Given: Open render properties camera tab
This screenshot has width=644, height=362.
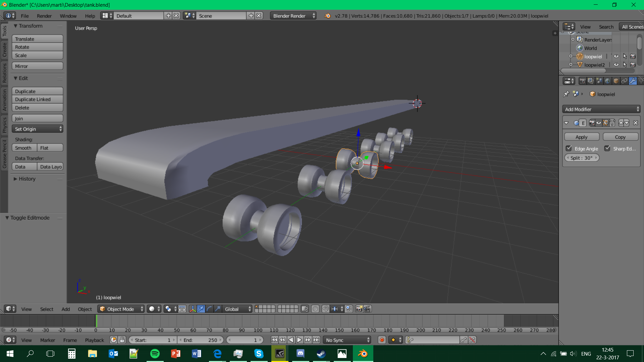Looking at the screenshot, I should point(583,81).
